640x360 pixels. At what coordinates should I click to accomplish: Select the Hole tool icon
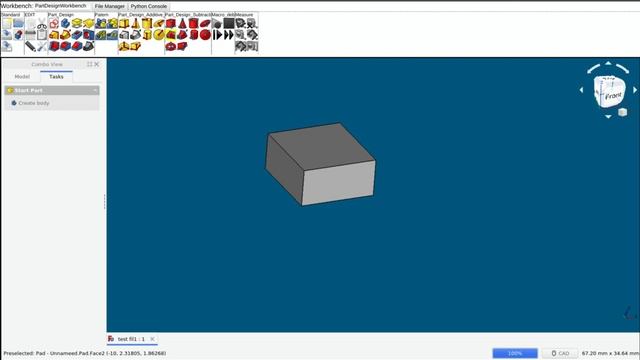click(x=88, y=35)
